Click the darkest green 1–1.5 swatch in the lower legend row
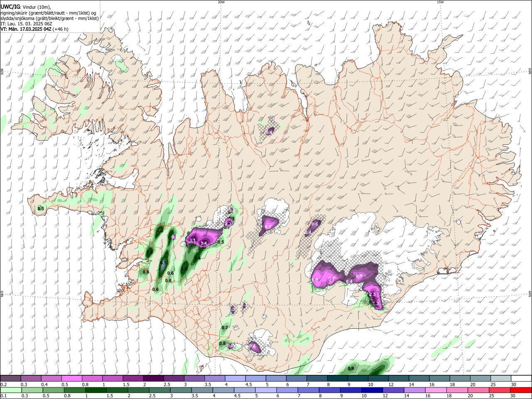 [96, 390]
